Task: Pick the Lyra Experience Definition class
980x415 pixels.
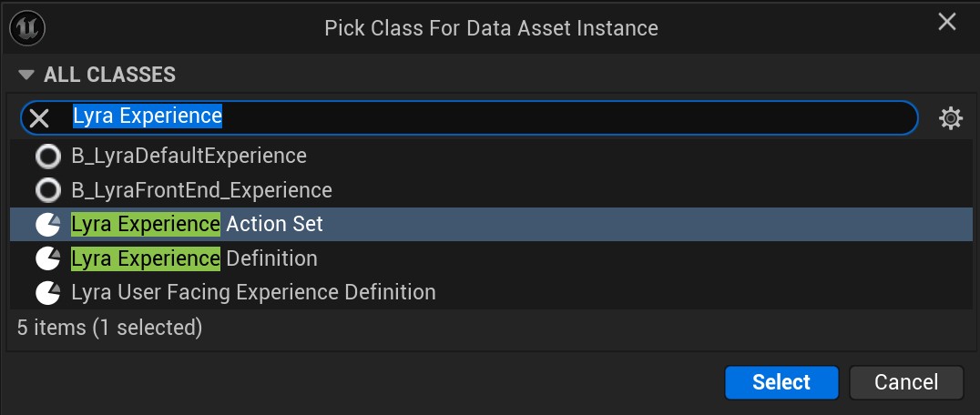Action: point(194,259)
